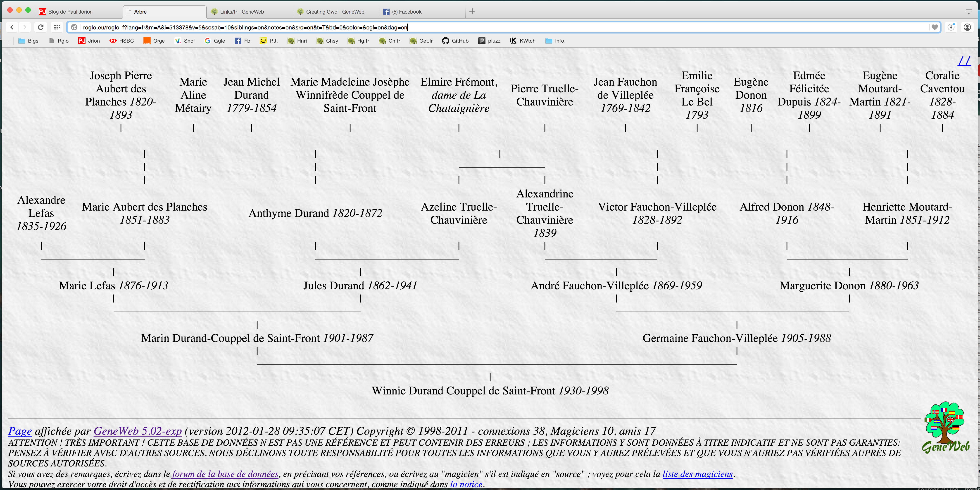Open the Hg.fr bookmark

[x=358, y=41]
